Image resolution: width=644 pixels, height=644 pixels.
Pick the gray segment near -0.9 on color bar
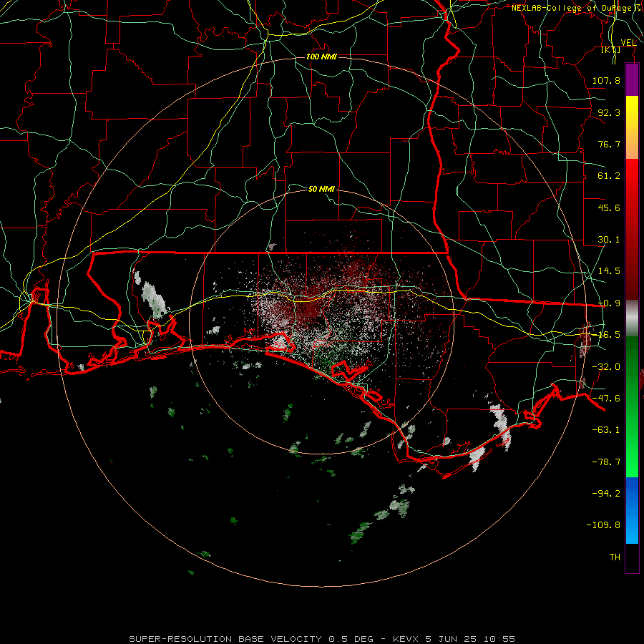[x=632, y=318]
